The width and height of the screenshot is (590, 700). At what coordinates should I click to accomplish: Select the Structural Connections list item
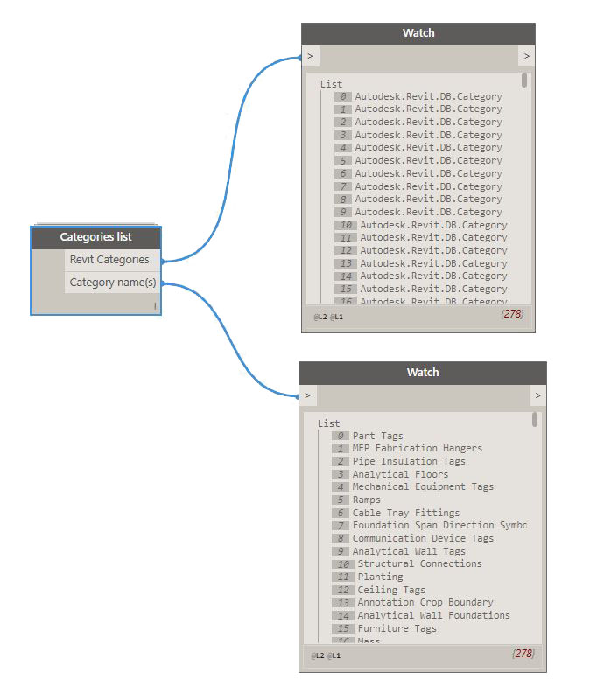(419, 563)
